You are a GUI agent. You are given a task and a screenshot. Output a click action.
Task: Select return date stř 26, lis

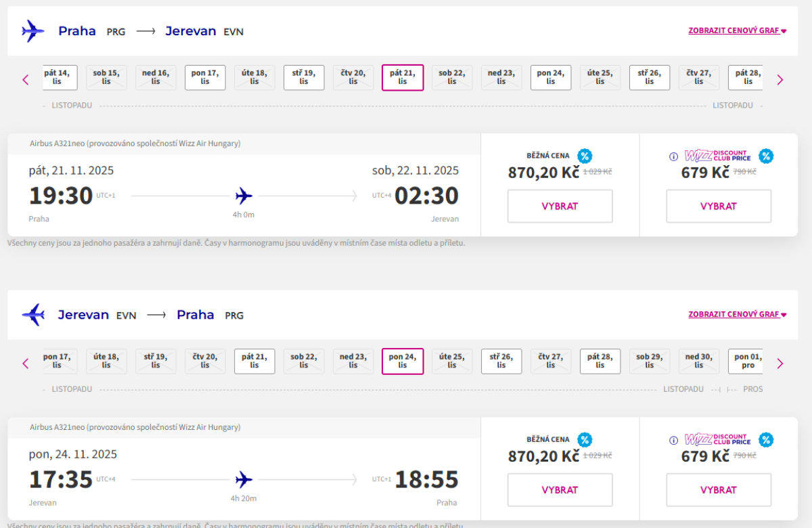click(501, 361)
